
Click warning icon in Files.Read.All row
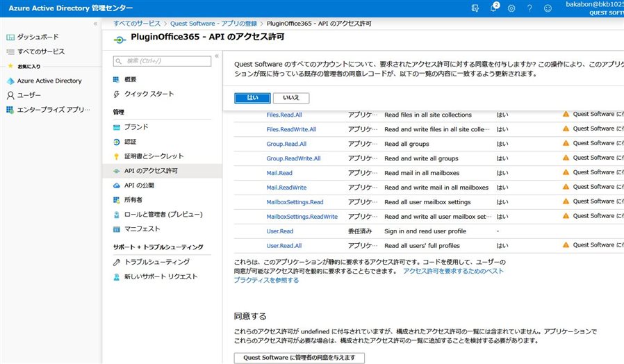pyautogui.click(x=566, y=114)
